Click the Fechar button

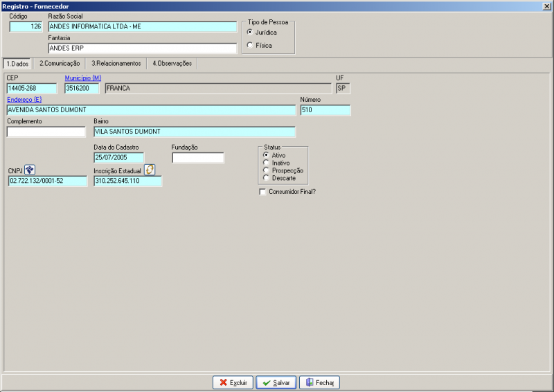pyautogui.click(x=319, y=382)
